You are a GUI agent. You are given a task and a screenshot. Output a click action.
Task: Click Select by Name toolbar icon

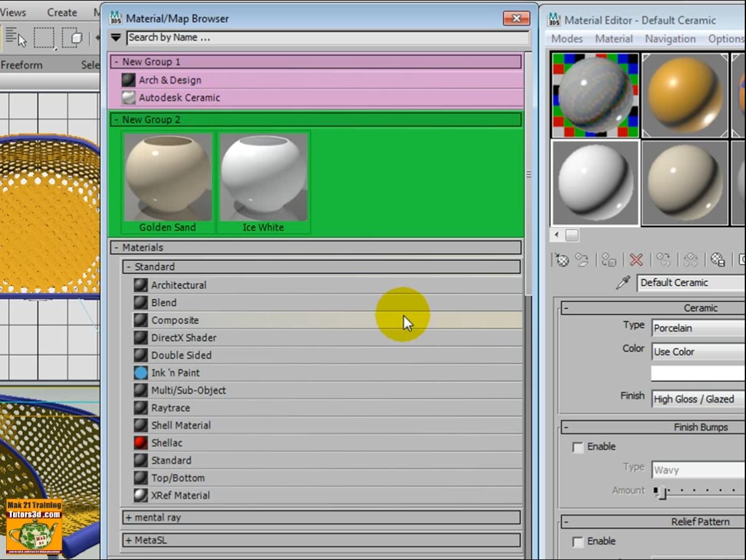[16, 37]
